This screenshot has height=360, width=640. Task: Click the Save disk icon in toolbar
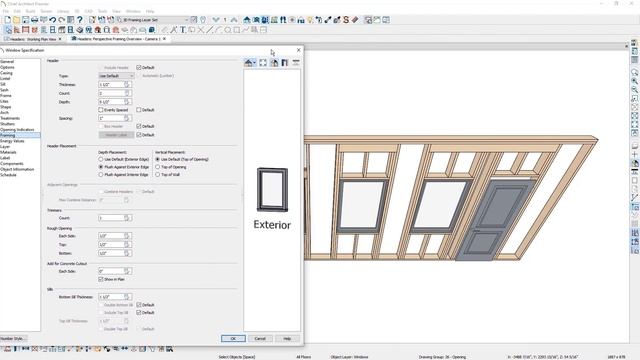pos(25,20)
